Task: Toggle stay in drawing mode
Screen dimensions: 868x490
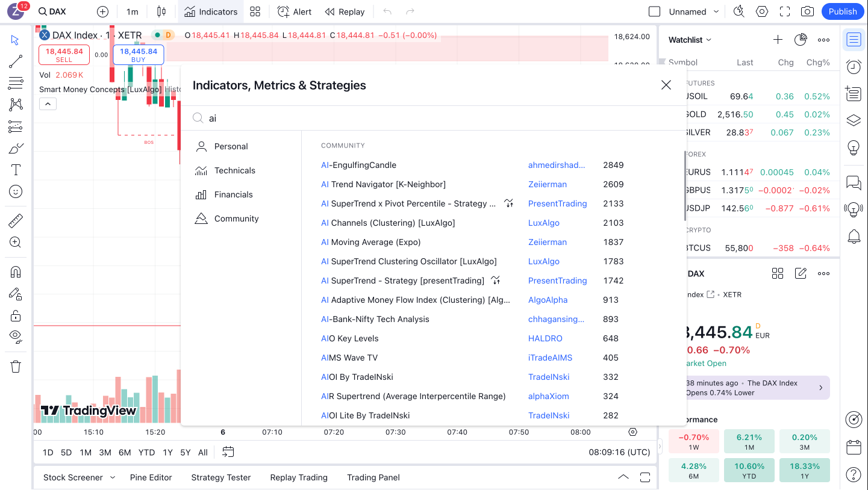Action: point(16,294)
